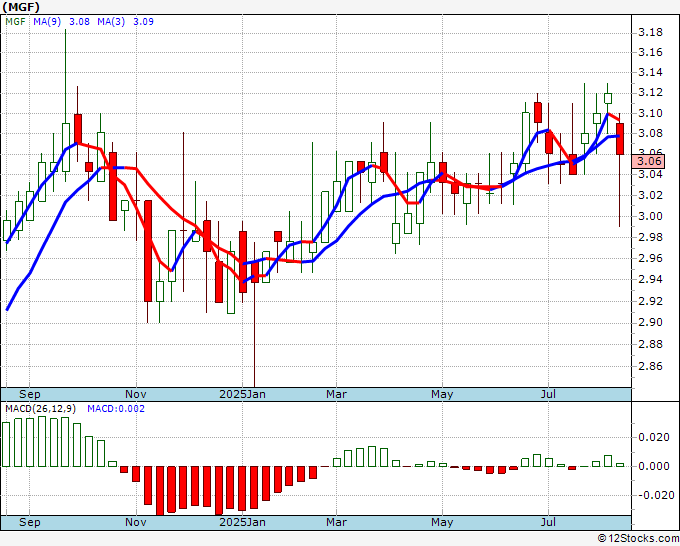Click the MA(9) value 3.08
680x546 pixels.
coord(79,22)
